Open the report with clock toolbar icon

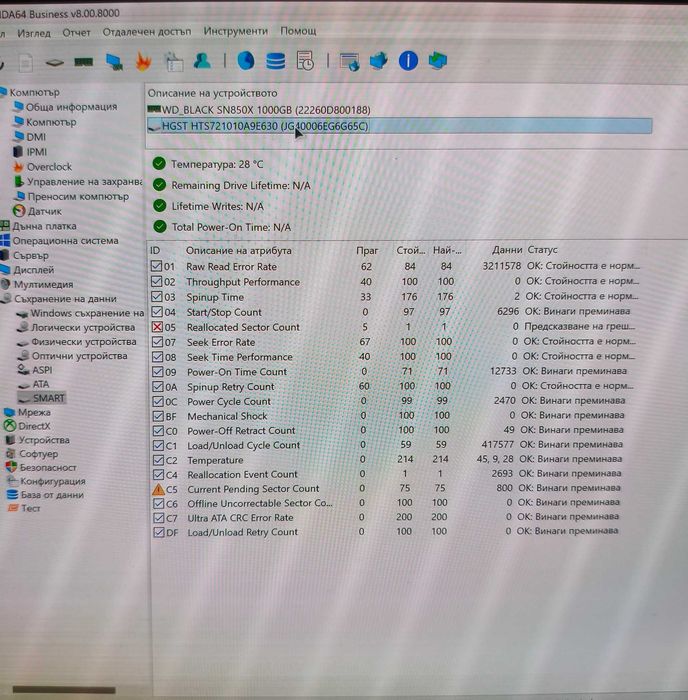pyautogui.click(x=305, y=61)
